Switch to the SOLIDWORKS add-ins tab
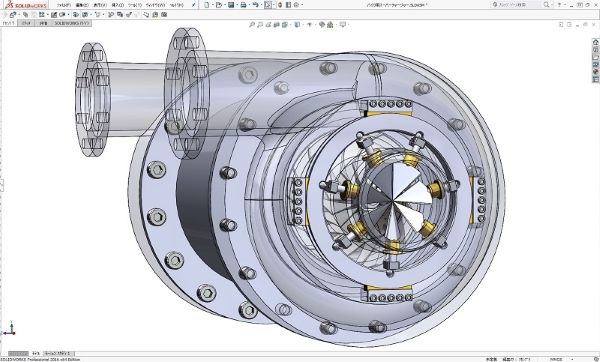Screen dimensions: 600x362 pyautogui.click(x=71, y=23)
